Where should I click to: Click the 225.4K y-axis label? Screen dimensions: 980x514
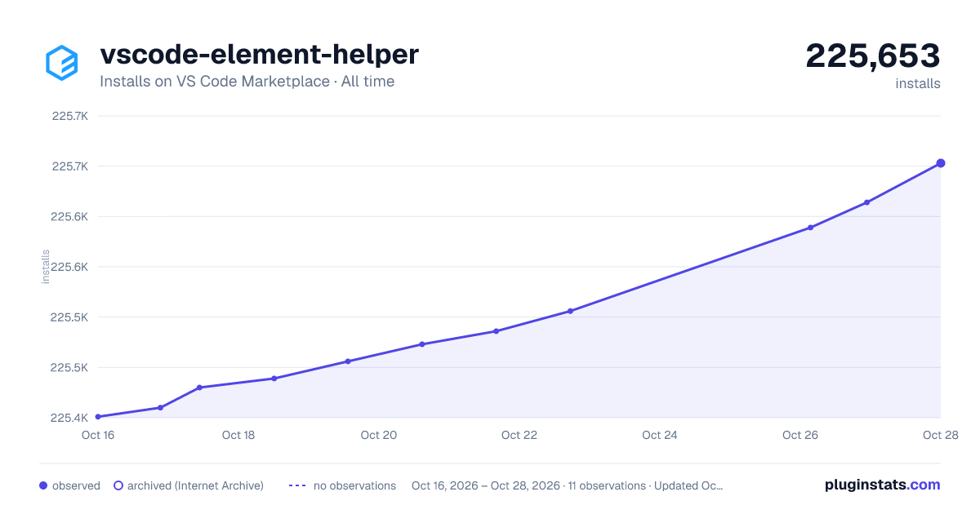click(x=69, y=418)
